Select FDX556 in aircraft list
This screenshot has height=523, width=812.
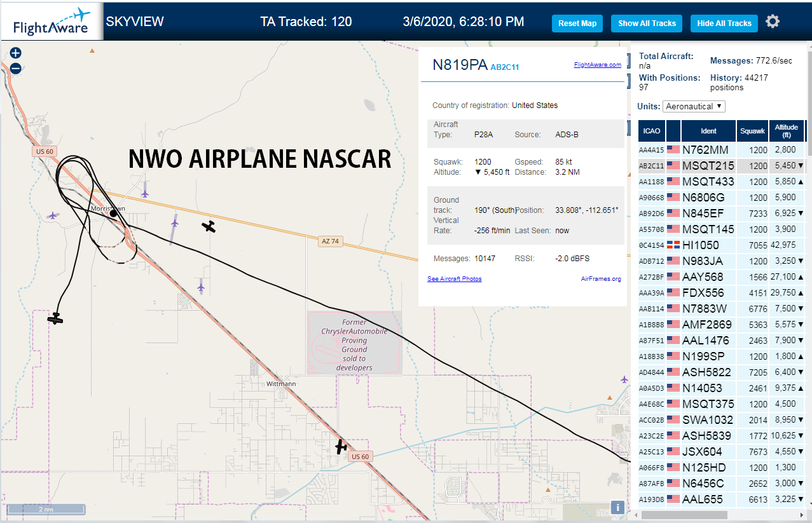tap(722, 293)
